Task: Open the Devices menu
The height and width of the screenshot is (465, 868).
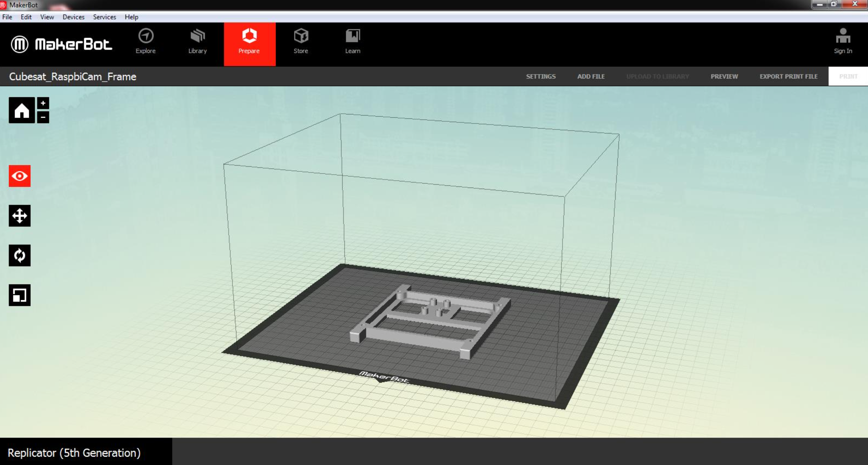Action: (x=74, y=17)
